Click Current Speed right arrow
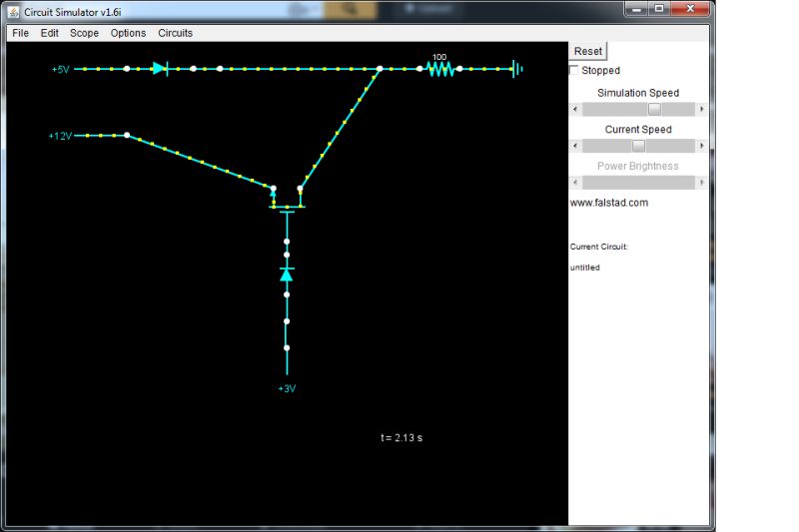Image resolution: width=799 pixels, height=532 pixels. 702,146
